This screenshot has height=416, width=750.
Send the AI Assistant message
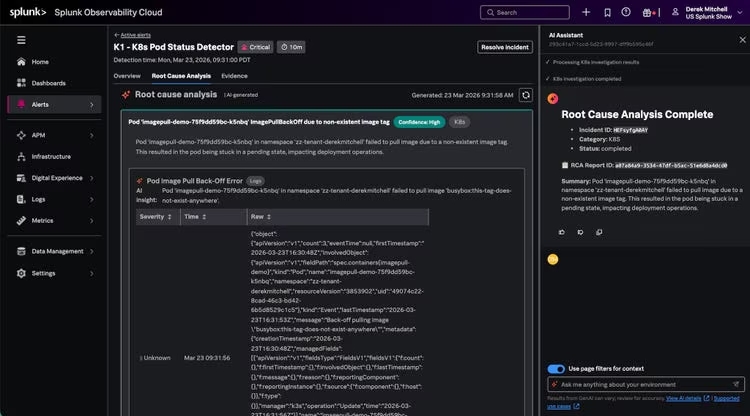point(736,384)
